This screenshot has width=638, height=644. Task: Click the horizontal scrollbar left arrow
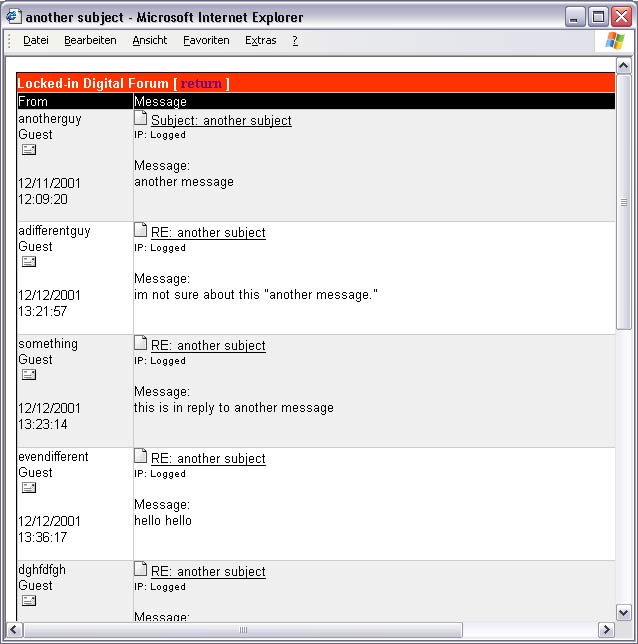[x=14, y=630]
